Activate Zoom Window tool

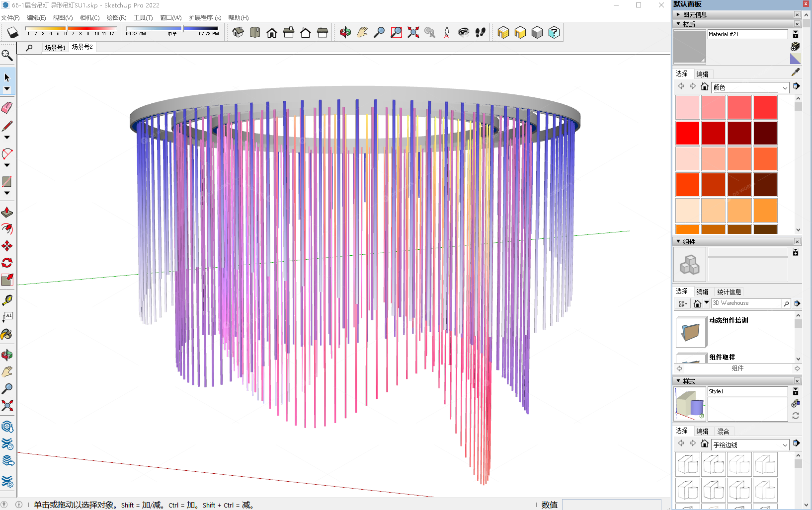(x=396, y=33)
